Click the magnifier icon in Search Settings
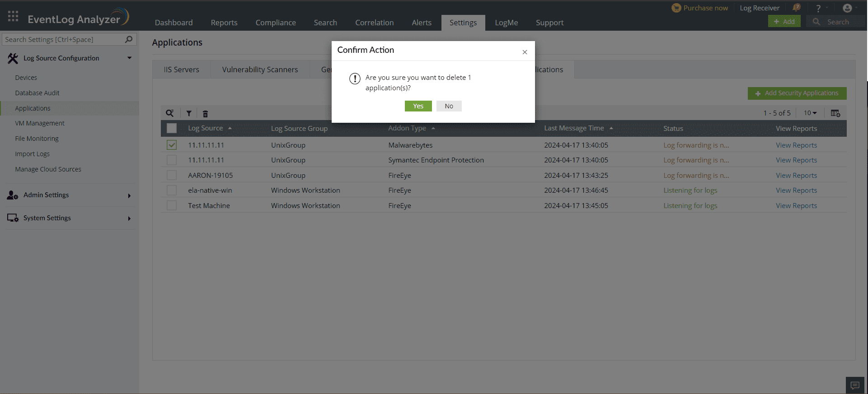Image resolution: width=868 pixels, height=394 pixels. (x=129, y=39)
